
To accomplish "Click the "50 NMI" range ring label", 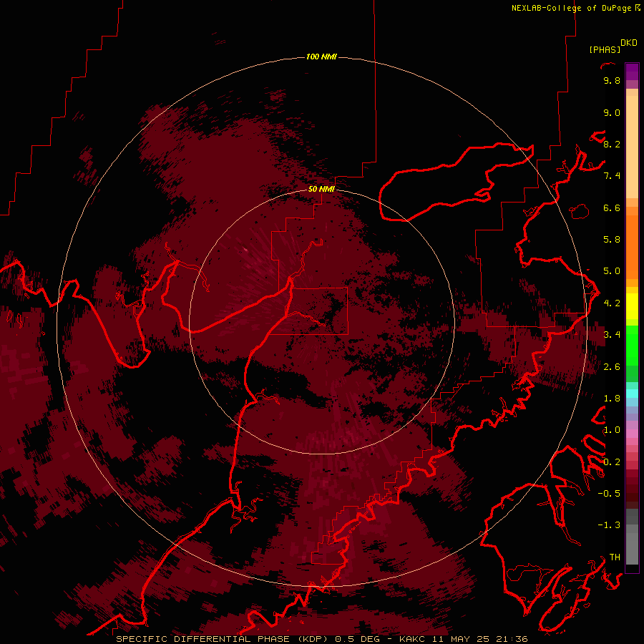I will click(x=321, y=189).
